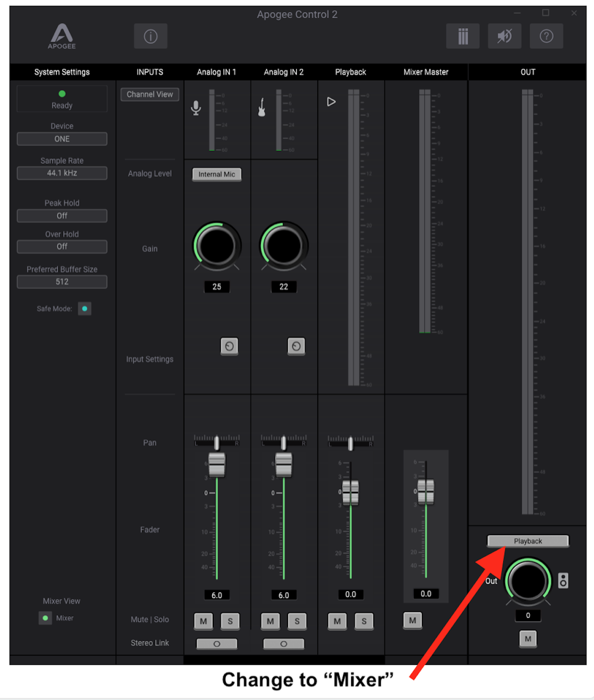This screenshot has height=700, width=594.
Task: Open Analog IN 2 input settings icon
Action: coord(296,346)
